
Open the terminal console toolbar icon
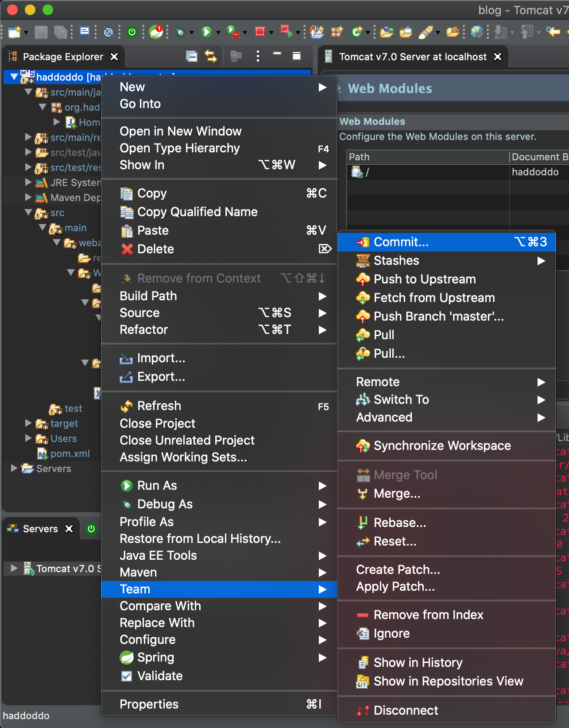click(x=84, y=31)
